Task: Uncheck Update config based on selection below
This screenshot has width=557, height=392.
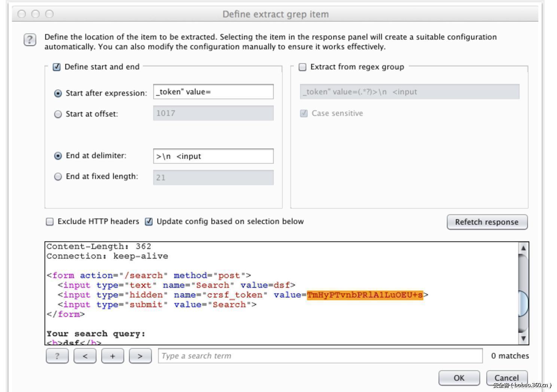Action: pos(149,222)
